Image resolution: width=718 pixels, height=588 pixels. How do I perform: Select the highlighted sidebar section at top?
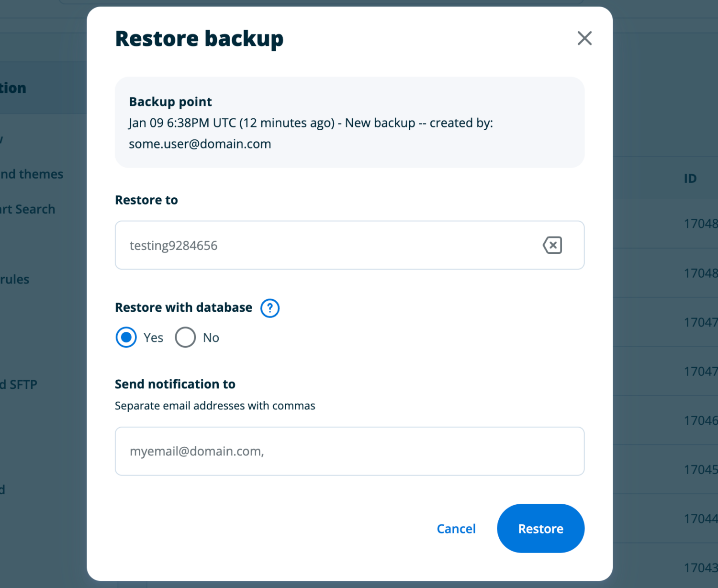13,88
